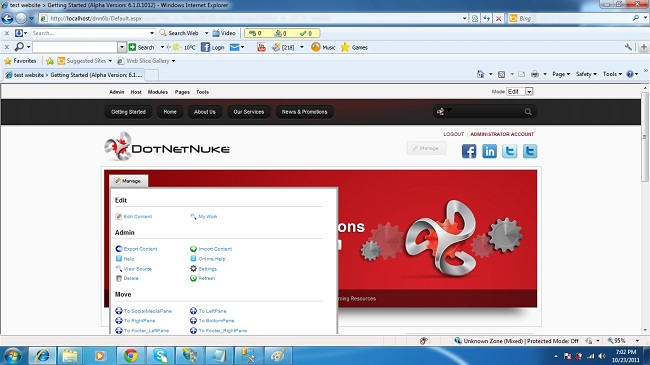Go to the About Us nav tab
This screenshot has height=365, width=650.
point(205,112)
